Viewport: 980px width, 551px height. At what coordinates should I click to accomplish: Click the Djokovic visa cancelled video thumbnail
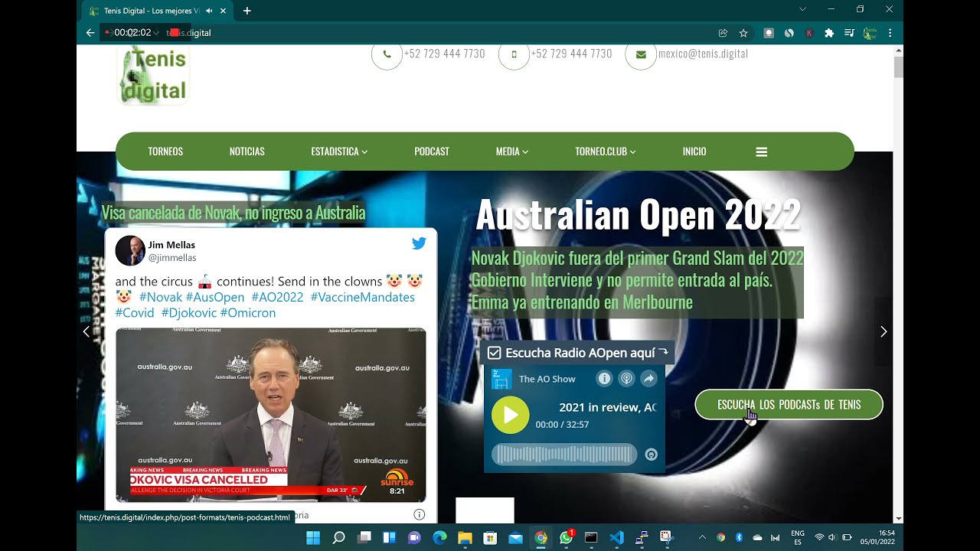click(x=271, y=415)
